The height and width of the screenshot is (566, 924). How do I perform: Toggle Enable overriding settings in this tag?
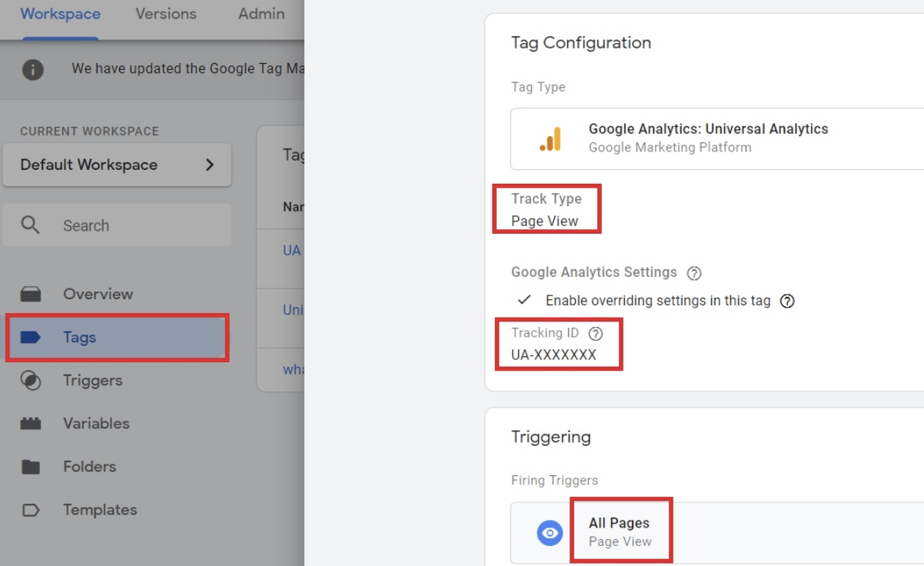tap(524, 300)
